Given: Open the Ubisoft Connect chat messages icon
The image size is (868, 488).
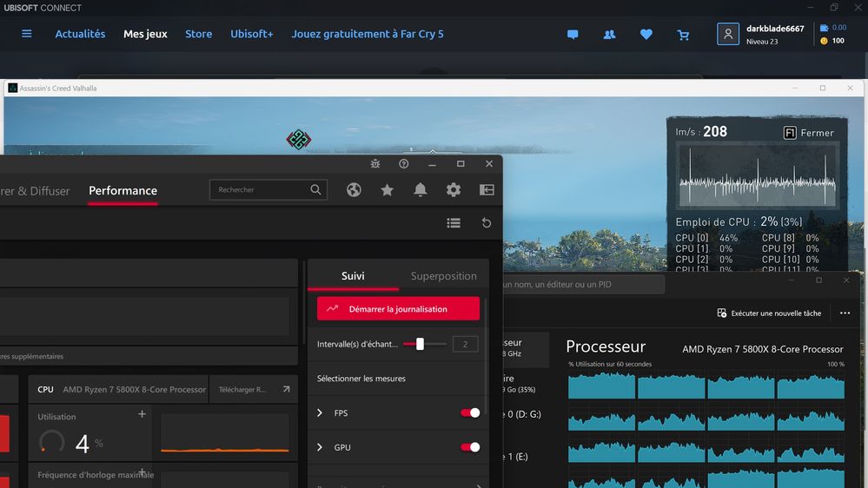Looking at the screenshot, I should coord(573,35).
